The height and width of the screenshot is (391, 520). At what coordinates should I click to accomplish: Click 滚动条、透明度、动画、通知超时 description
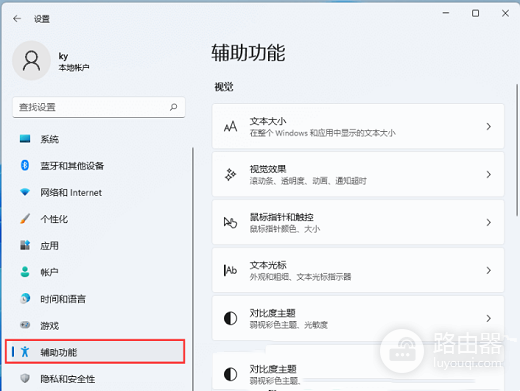tap(308, 181)
